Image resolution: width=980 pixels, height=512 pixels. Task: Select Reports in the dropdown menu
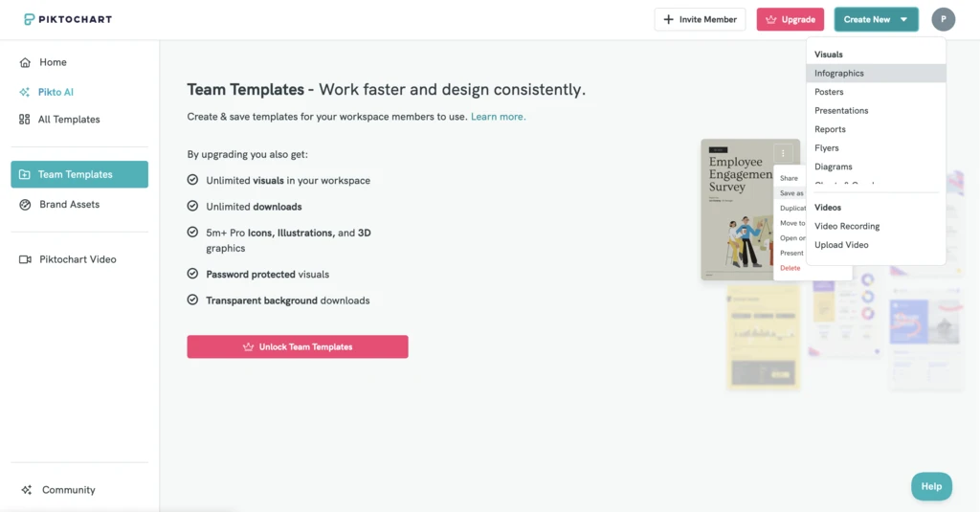point(876,129)
